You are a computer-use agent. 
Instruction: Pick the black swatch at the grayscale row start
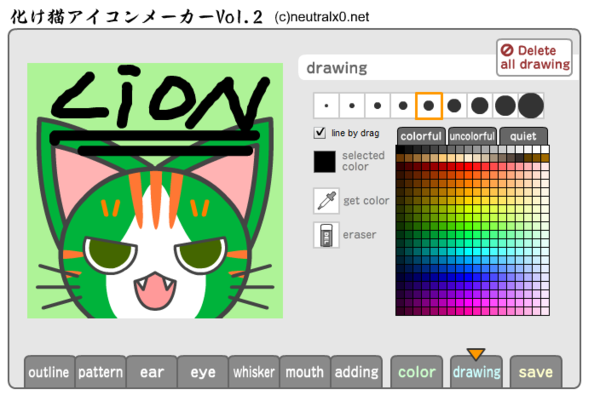[400, 149]
